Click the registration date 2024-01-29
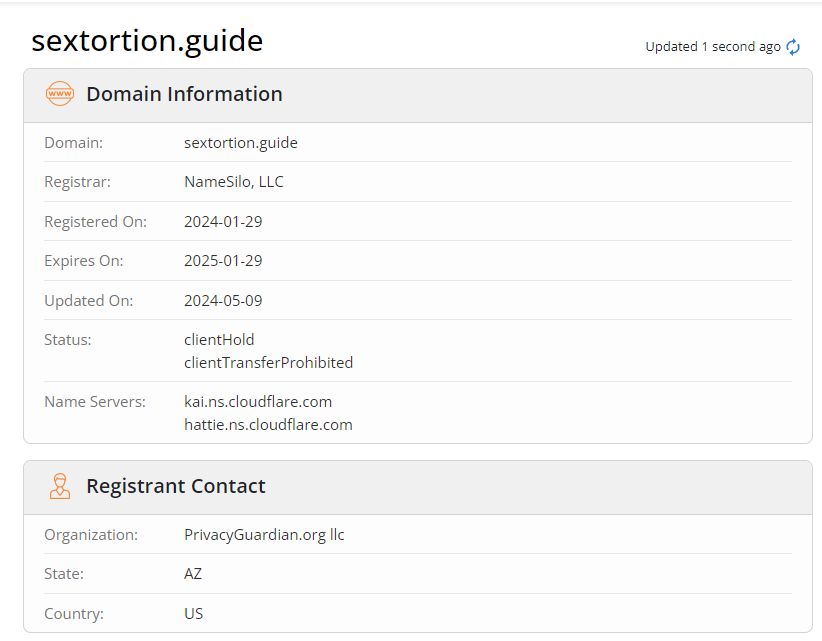This screenshot has height=641, width=822. tap(223, 222)
